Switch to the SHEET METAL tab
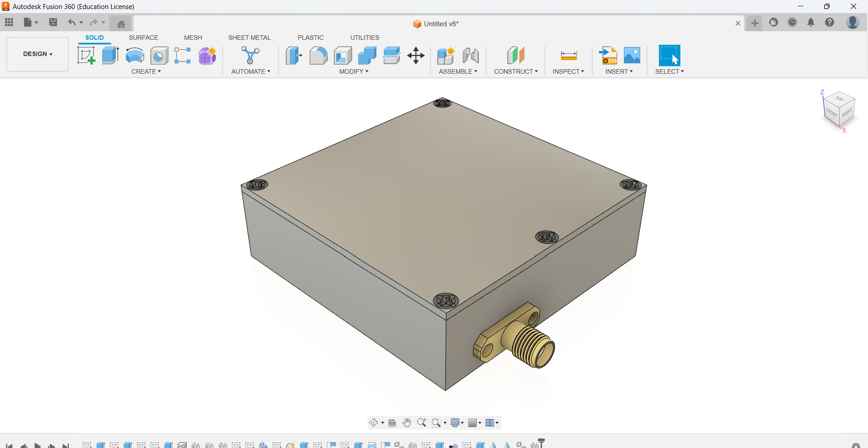 [250, 38]
